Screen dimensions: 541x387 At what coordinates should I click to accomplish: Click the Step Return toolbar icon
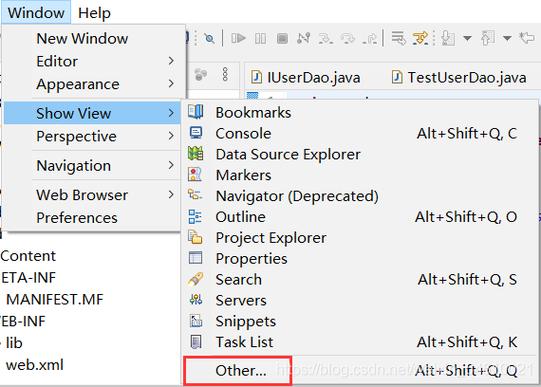tap(370, 38)
